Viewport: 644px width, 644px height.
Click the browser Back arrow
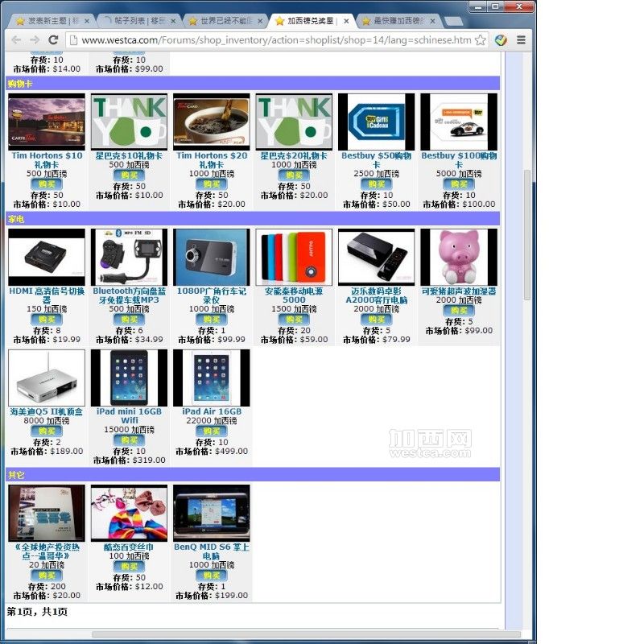point(16,39)
